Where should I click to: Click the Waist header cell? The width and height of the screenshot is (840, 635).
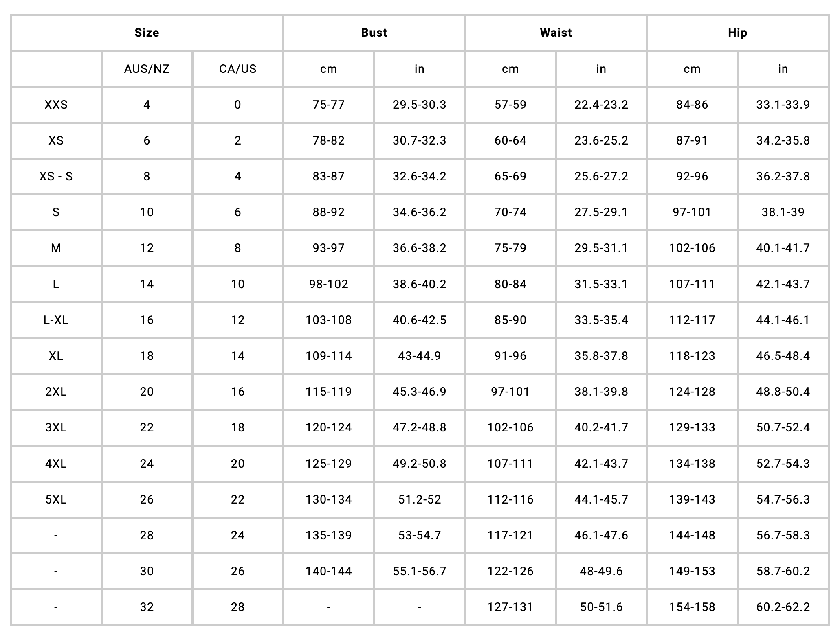click(x=556, y=33)
